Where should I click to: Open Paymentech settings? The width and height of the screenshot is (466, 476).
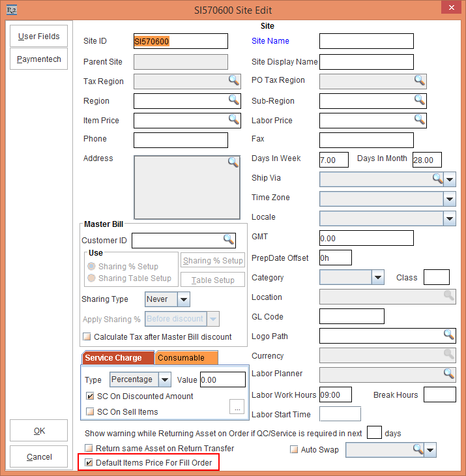tap(39, 59)
